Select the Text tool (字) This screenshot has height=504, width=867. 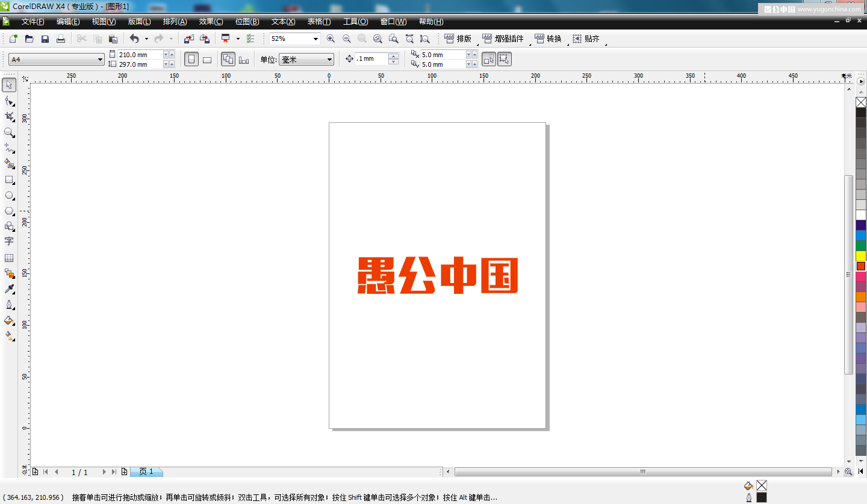point(9,241)
